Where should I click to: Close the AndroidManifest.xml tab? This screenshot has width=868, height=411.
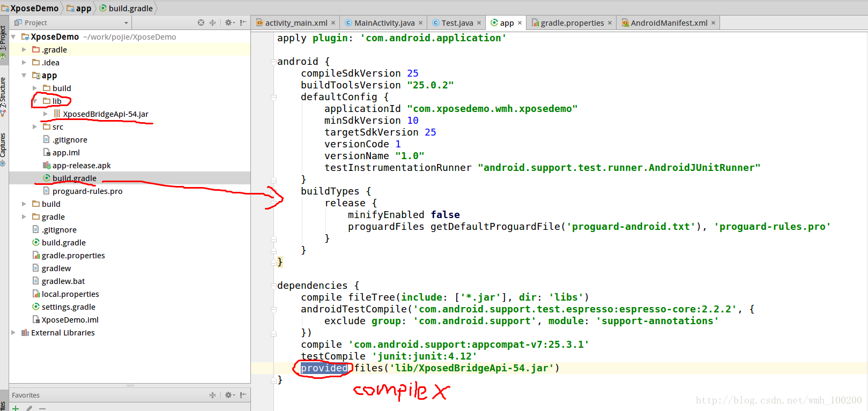coord(713,23)
